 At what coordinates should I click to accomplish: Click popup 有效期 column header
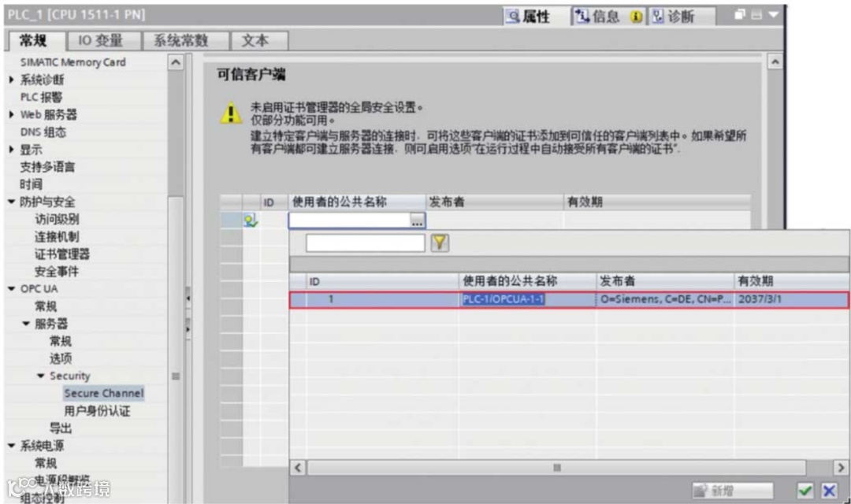791,281
